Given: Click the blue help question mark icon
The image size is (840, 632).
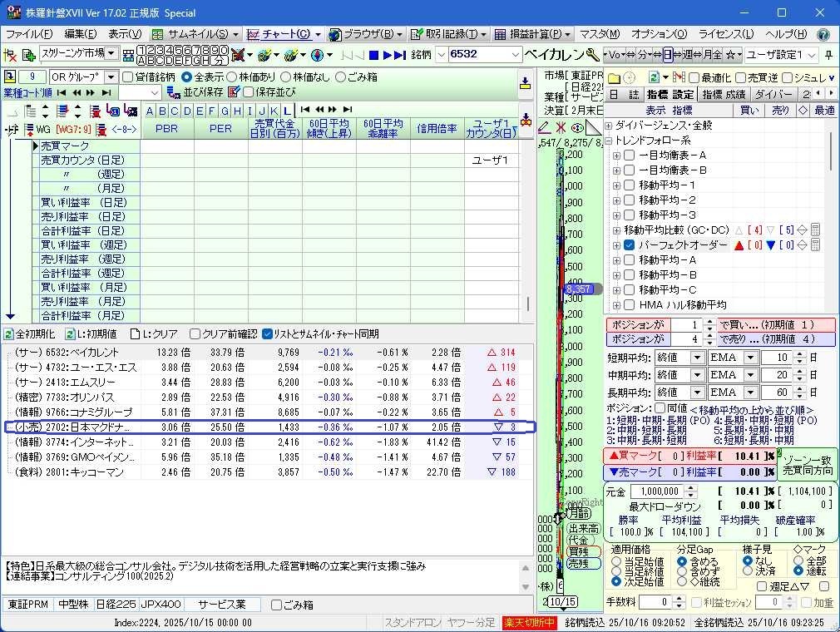Looking at the screenshot, I should (x=823, y=34).
